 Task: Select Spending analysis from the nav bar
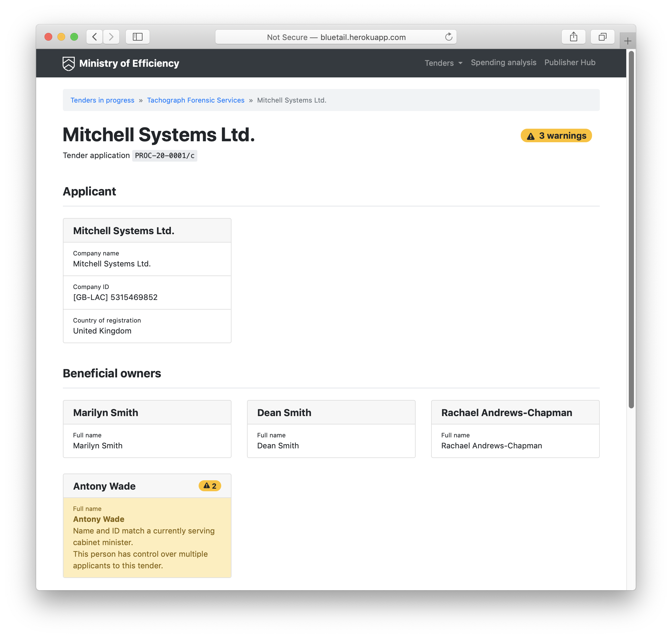[503, 62]
